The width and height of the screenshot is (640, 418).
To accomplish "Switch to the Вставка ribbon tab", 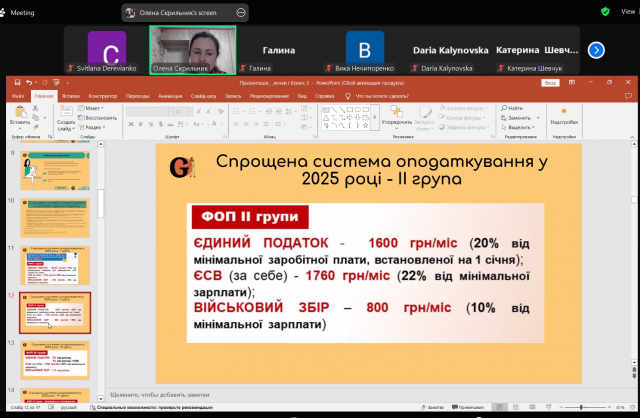I will (70, 96).
